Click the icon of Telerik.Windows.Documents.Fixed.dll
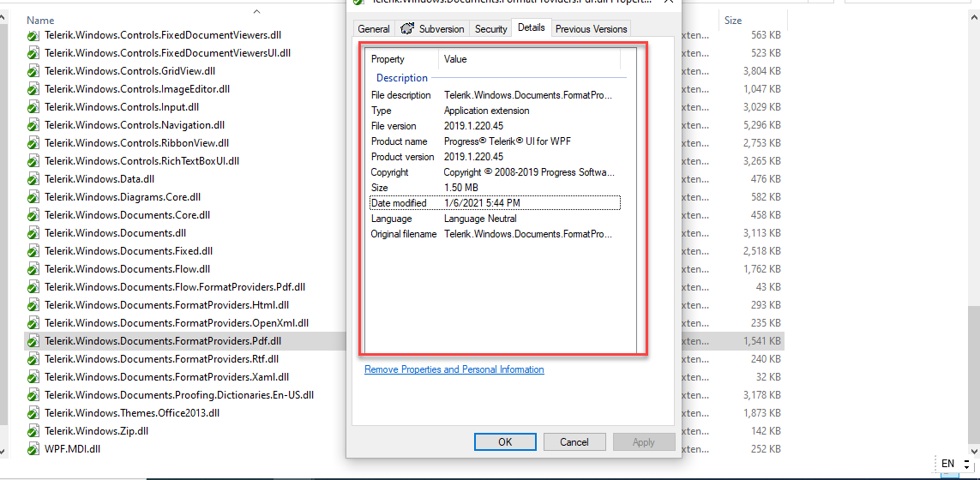This screenshot has height=480, width=980. point(33,252)
